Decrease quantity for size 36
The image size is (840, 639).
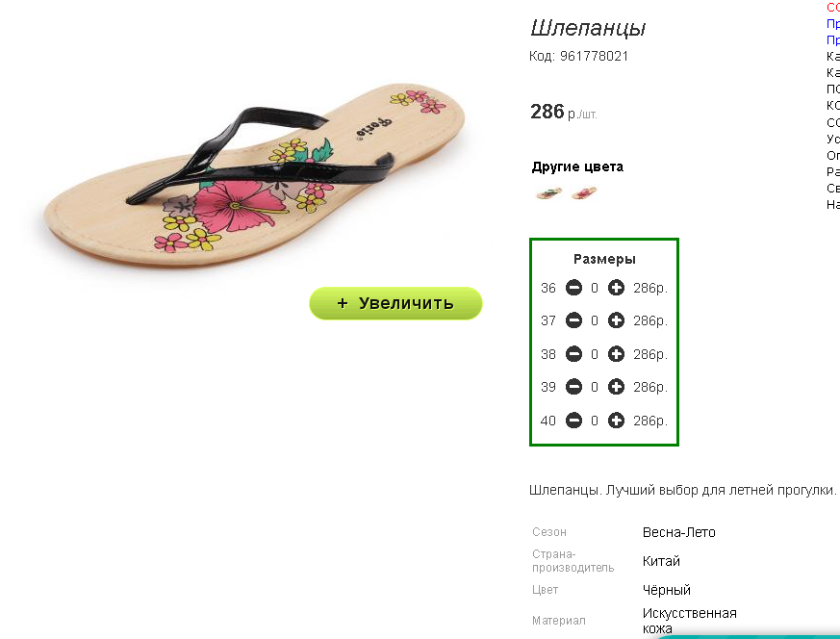pyautogui.click(x=573, y=288)
